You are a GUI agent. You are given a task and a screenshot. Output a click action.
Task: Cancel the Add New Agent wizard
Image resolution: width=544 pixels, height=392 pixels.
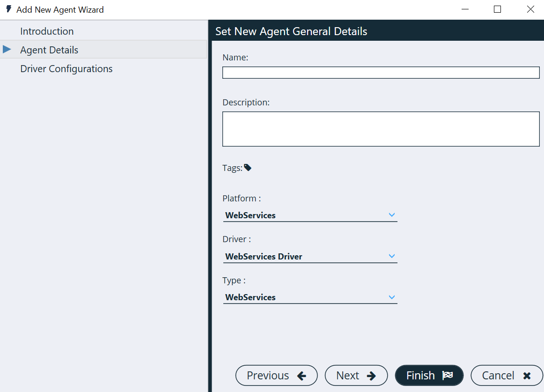tap(507, 375)
